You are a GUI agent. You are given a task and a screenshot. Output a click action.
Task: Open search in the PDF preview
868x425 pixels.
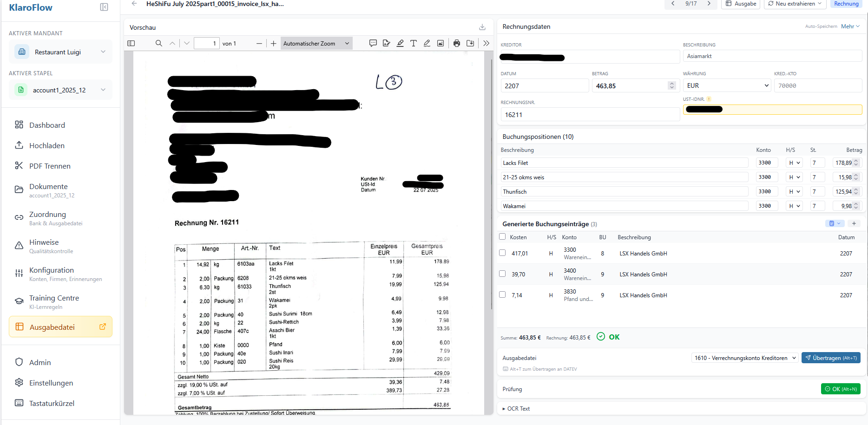[159, 43]
